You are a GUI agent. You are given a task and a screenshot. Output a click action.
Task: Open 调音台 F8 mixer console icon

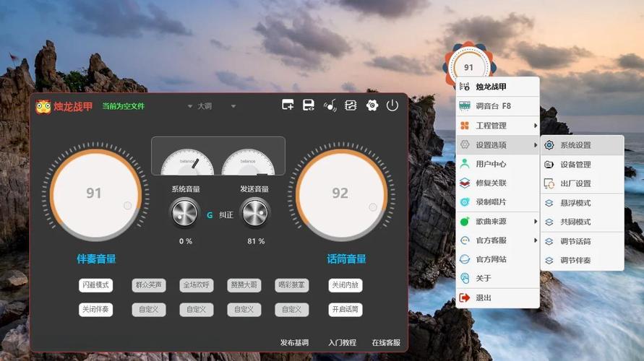(x=465, y=106)
